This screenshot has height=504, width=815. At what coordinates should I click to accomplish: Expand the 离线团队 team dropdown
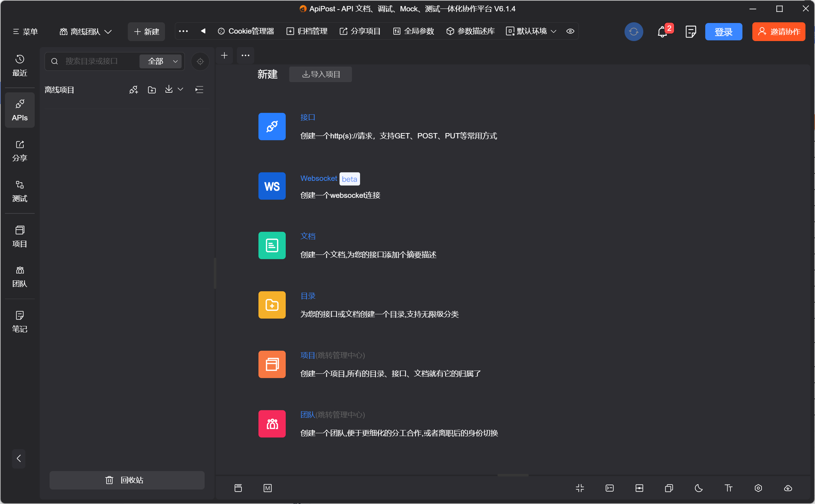coord(86,32)
